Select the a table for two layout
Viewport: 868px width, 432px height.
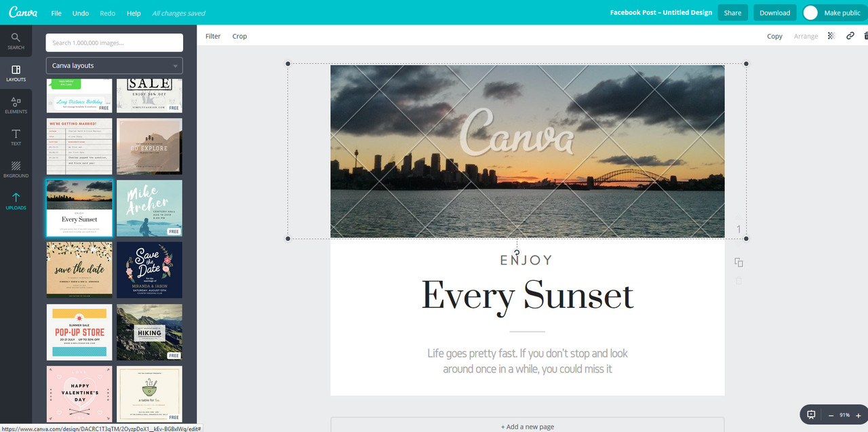149,393
